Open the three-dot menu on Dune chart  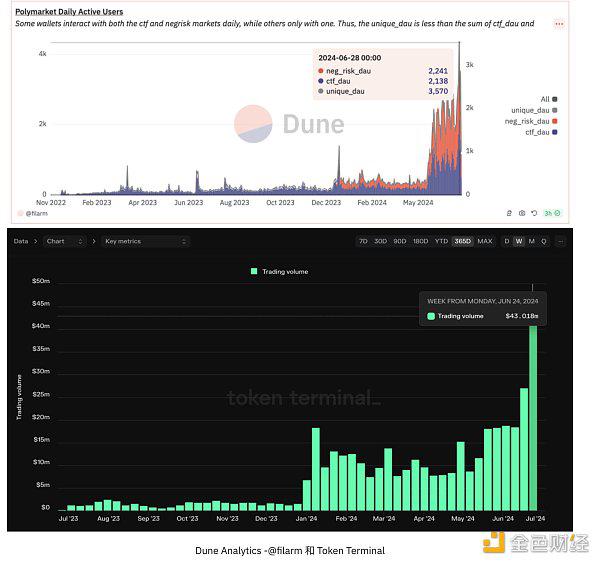[x=559, y=24]
